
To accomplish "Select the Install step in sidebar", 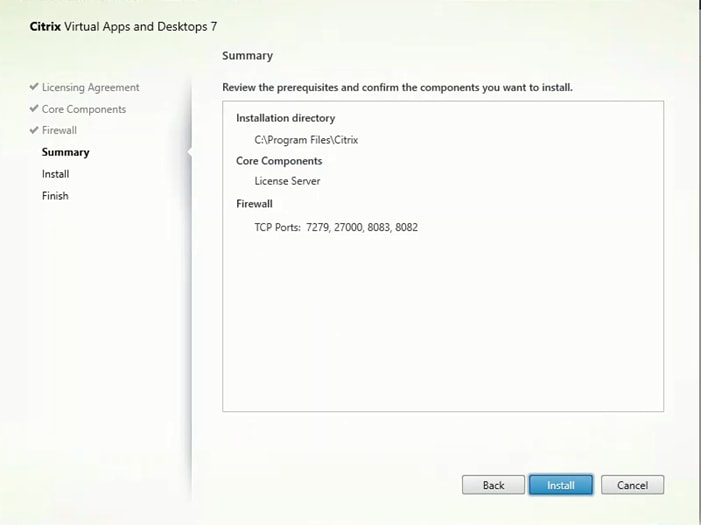I will click(55, 174).
